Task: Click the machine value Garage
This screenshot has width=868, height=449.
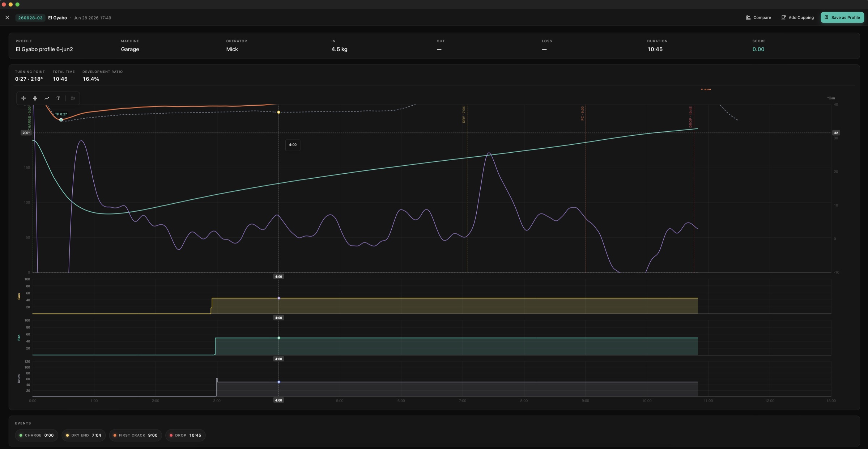Action: (x=130, y=49)
